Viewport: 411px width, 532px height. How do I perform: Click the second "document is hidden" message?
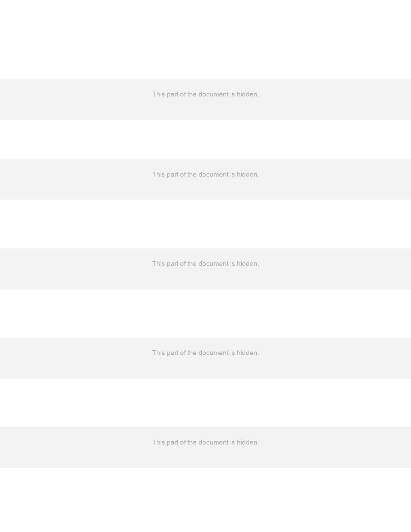tap(205, 175)
